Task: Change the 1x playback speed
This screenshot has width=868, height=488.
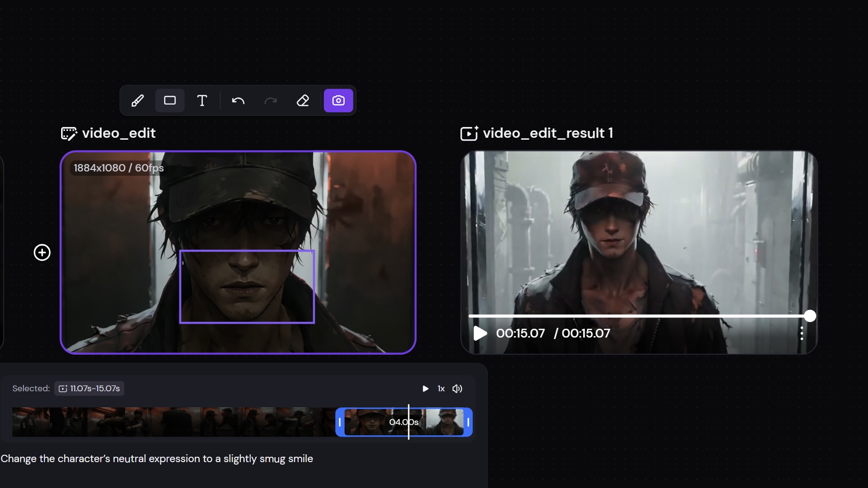Action: pos(441,388)
